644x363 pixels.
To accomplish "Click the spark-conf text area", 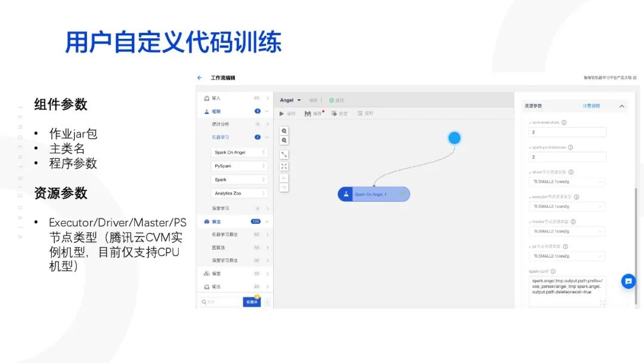I will [x=567, y=291].
